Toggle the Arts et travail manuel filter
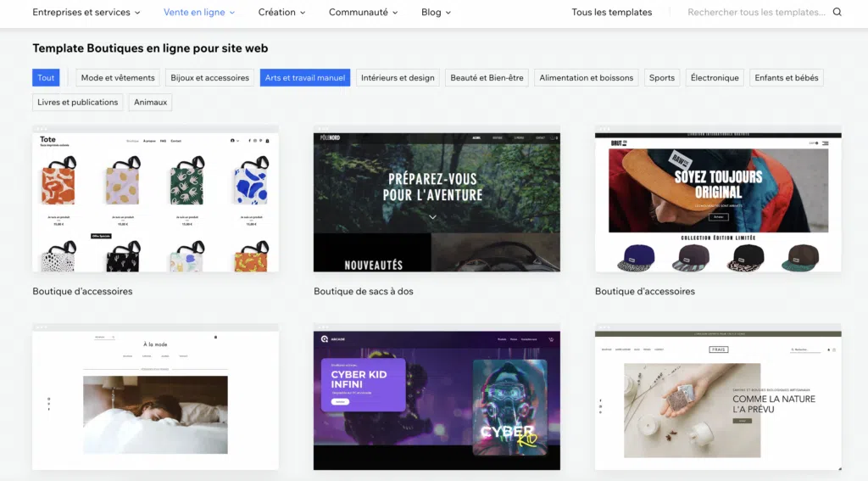 click(305, 78)
